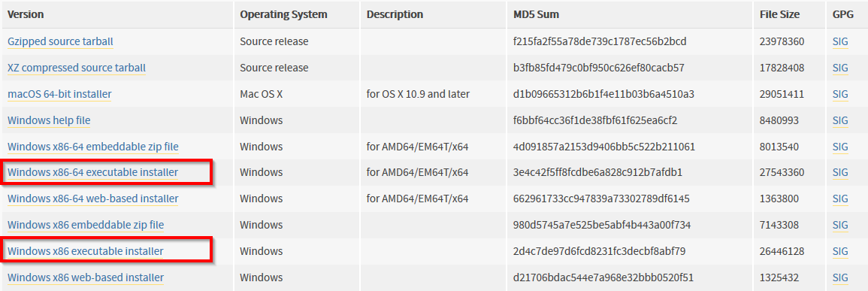The width and height of the screenshot is (868, 291).
Task: Click Windows x86-64 web-based installer link
Action: point(93,199)
